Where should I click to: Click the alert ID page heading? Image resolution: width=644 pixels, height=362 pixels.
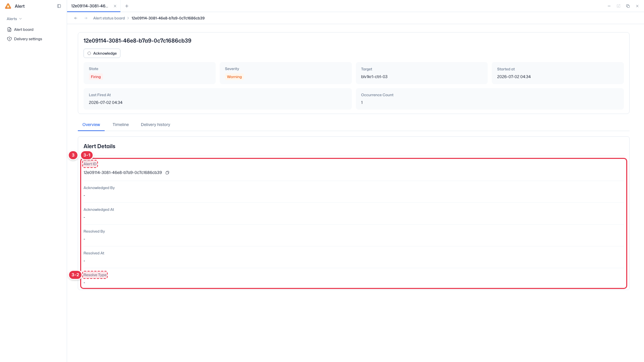tap(138, 41)
